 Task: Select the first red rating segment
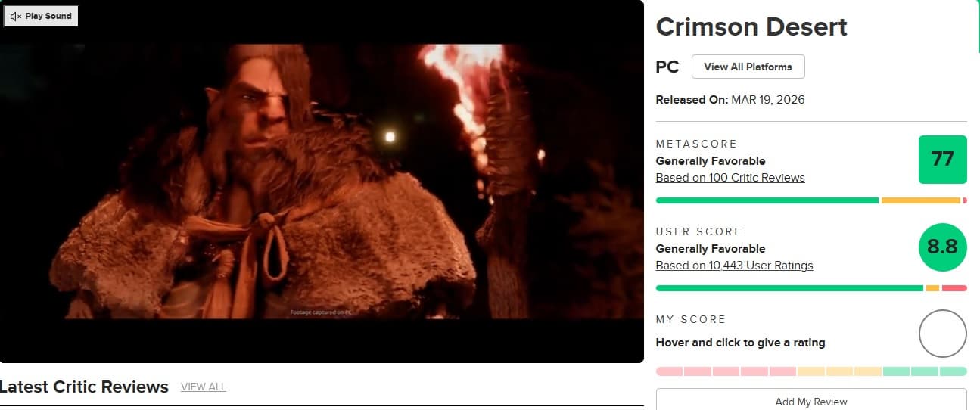(669, 371)
